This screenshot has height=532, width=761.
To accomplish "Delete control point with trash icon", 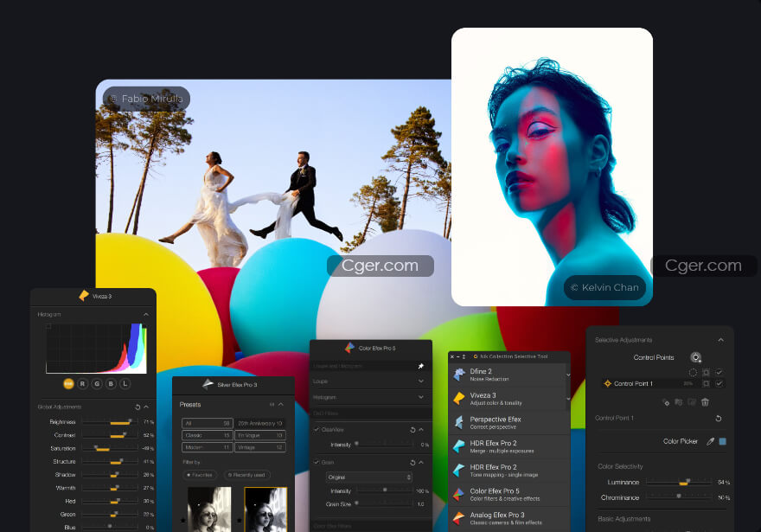I will click(x=705, y=402).
